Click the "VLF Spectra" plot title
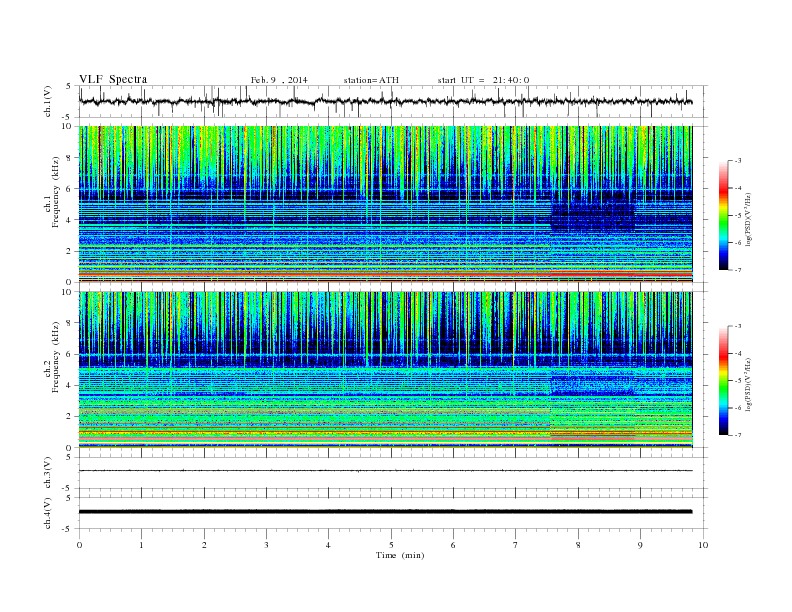 (113, 79)
